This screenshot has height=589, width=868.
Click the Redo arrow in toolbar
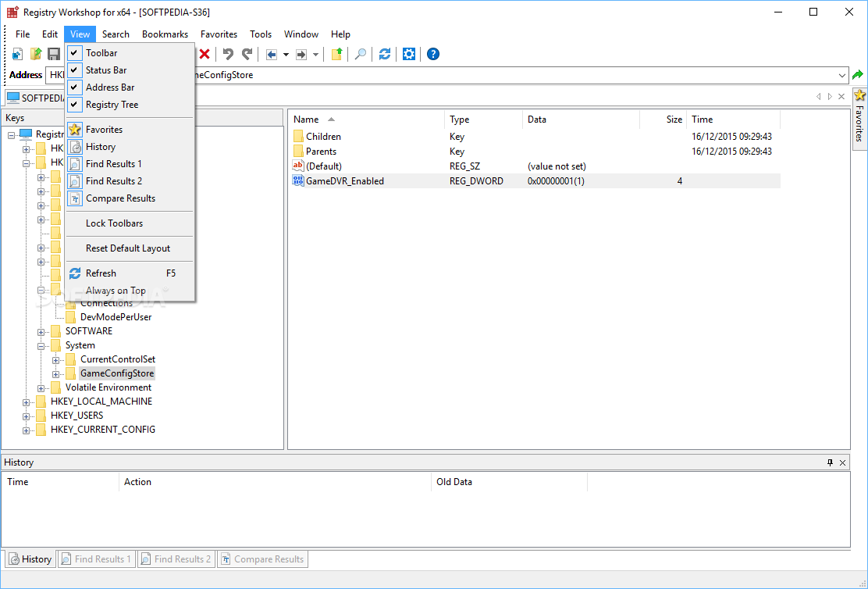click(247, 54)
